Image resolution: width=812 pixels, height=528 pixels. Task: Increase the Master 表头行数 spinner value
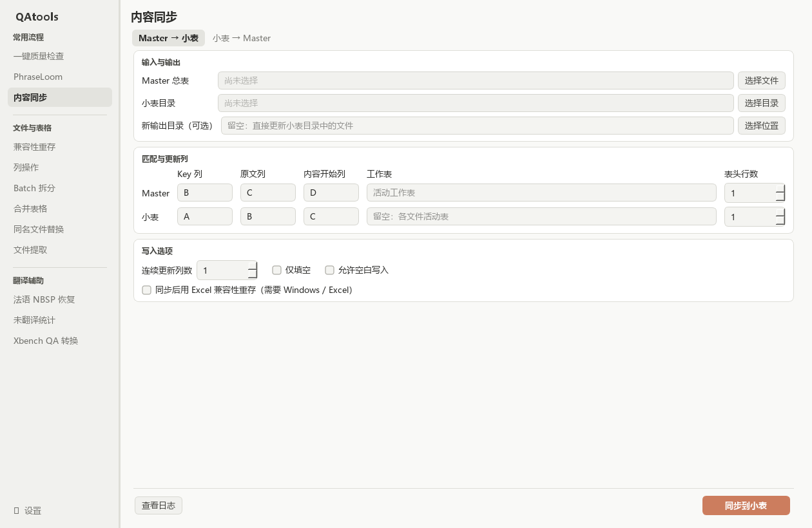(780, 189)
